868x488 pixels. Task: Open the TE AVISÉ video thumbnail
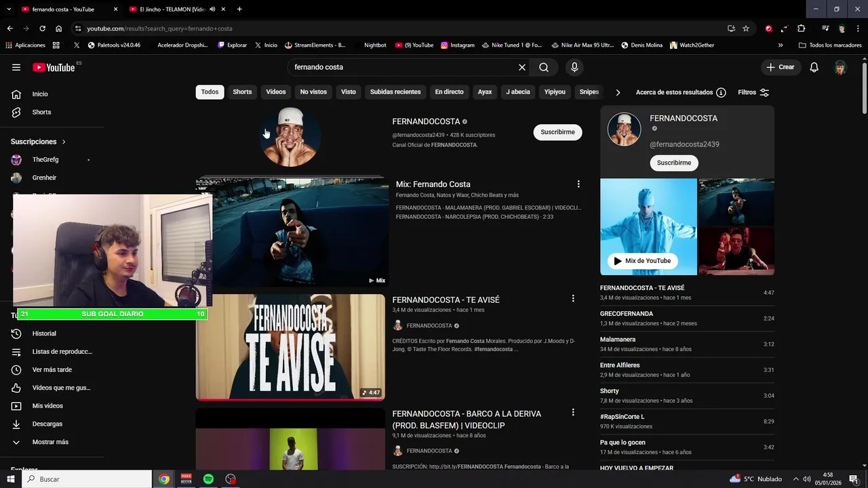tap(290, 346)
